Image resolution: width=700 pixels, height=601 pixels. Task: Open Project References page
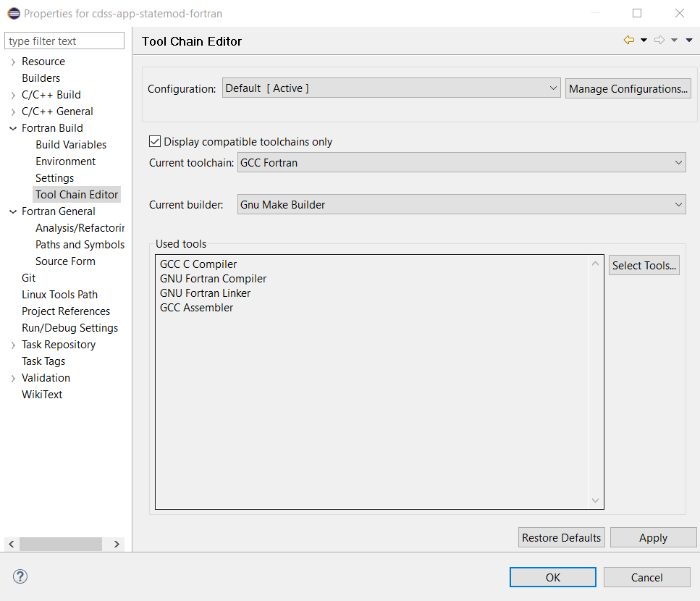66,311
